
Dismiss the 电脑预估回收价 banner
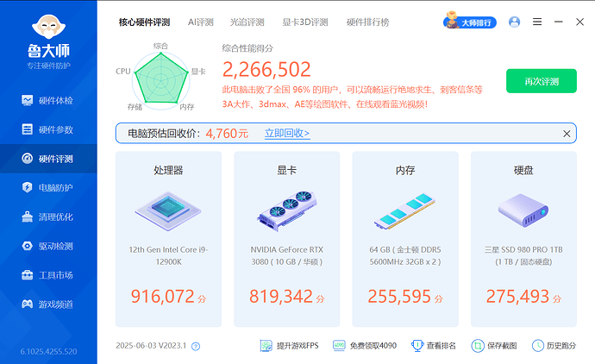pyautogui.click(x=567, y=134)
